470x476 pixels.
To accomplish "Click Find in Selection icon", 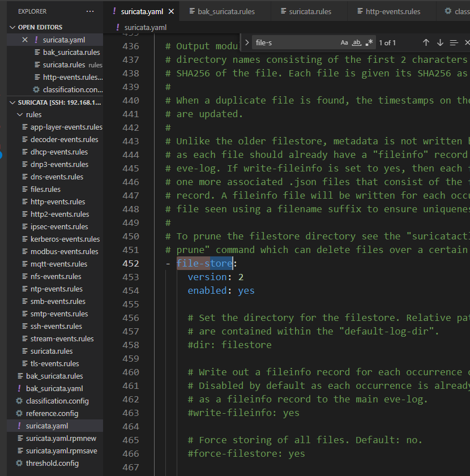I will pyautogui.click(x=454, y=43).
